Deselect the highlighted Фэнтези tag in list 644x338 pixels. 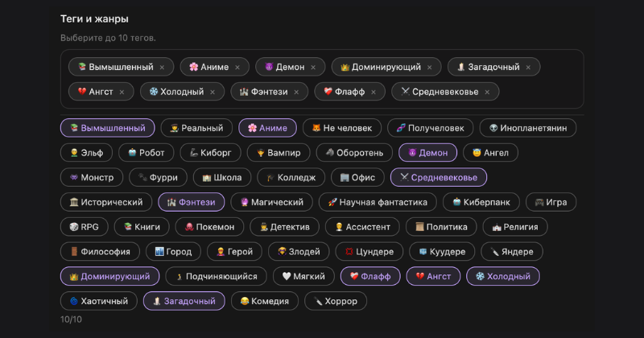191,202
